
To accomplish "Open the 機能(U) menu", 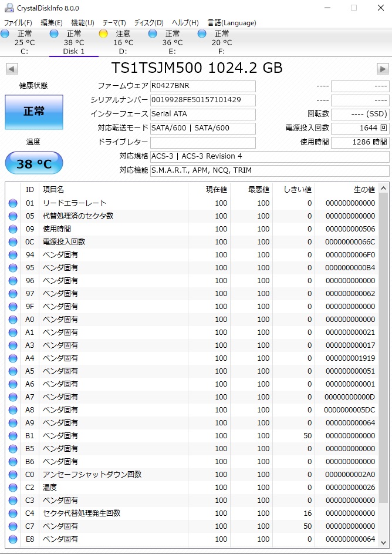I will pyautogui.click(x=83, y=23).
